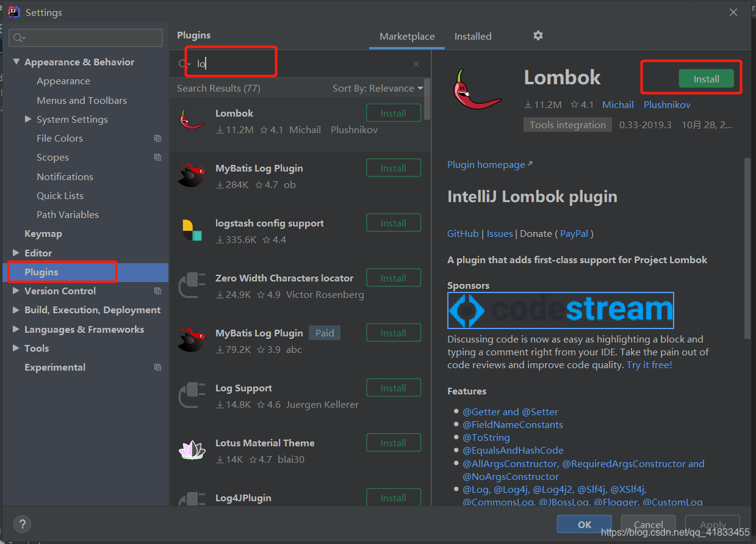Open plugin search history magnifier
The image size is (756, 544).
184,63
